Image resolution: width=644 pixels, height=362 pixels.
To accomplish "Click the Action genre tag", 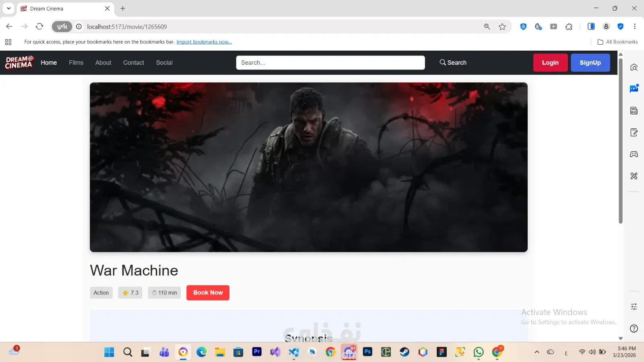I will [101, 293].
